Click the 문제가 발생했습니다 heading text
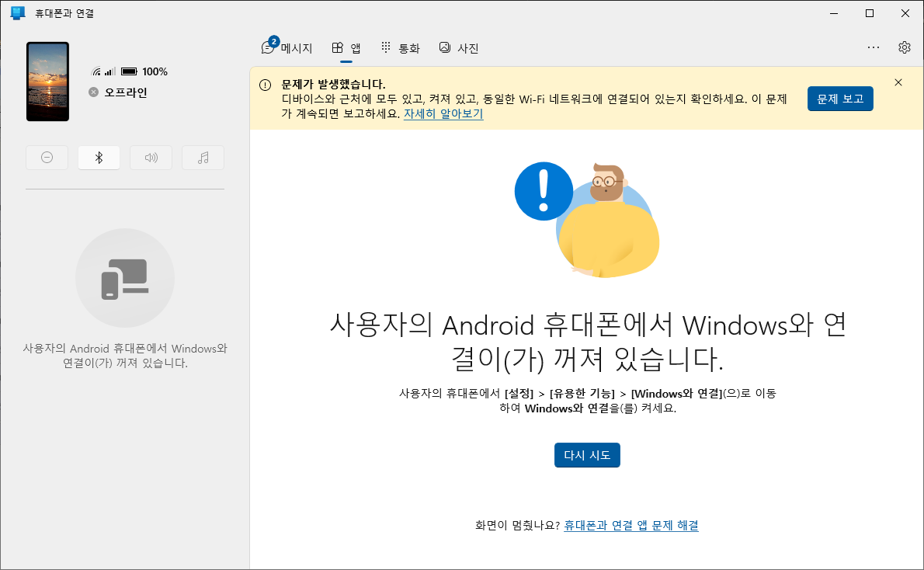The image size is (924, 570). (x=334, y=85)
